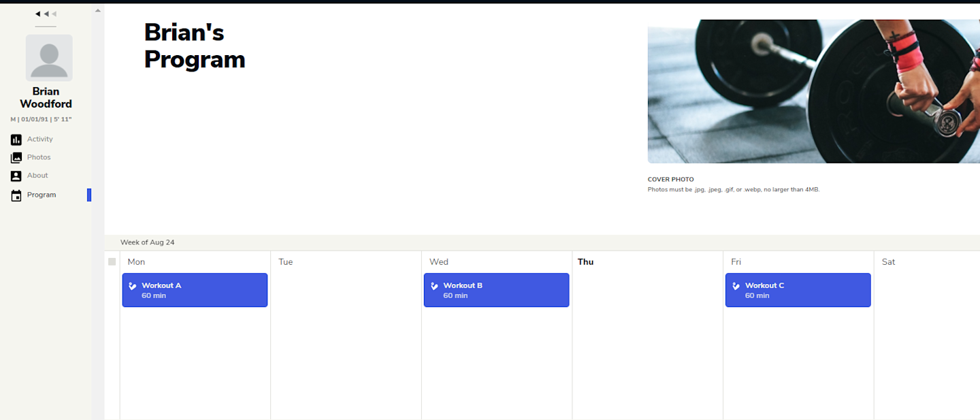Click Brian Woodford's profile avatar
The height and width of the screenshot is (420, 980).
pyautogui.click(x=49, y=58)
